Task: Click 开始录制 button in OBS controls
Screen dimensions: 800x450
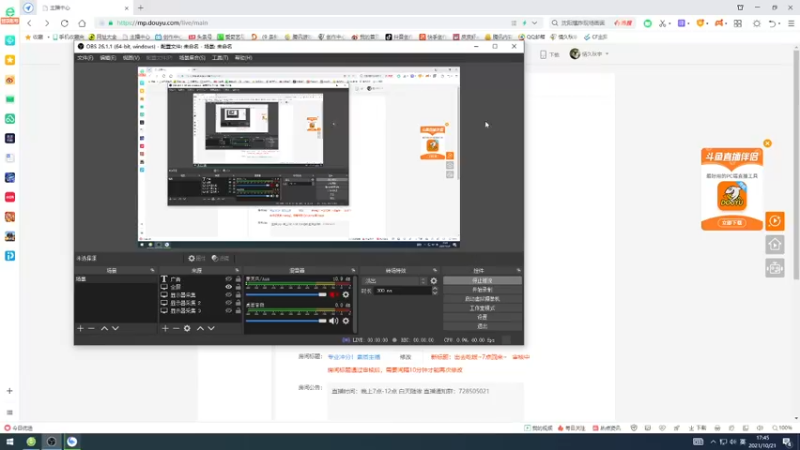Action: [482, 290]
